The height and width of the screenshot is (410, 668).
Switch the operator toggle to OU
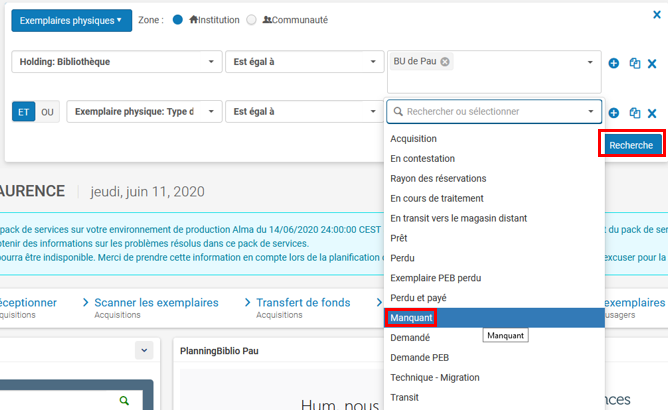47,112
